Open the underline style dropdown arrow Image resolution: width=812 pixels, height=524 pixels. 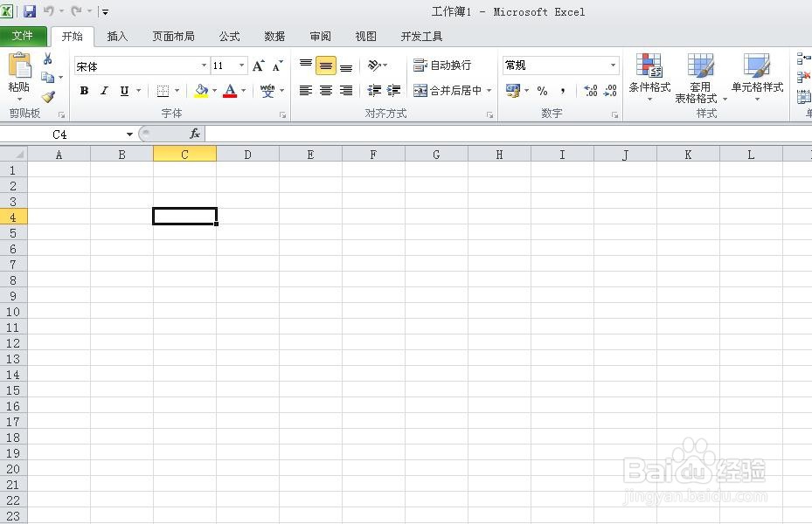click(x=138, y=91)
